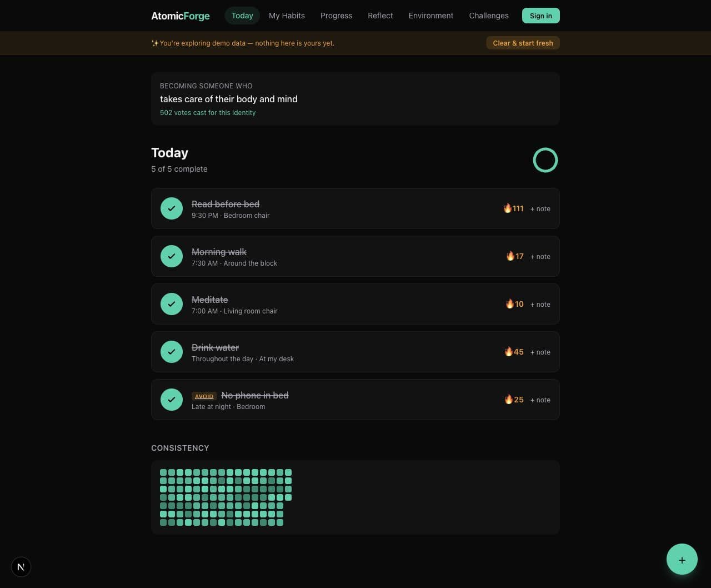711x588 pixels.
Task: Click Clear & start fresh
Action: (x=523, y=43)
